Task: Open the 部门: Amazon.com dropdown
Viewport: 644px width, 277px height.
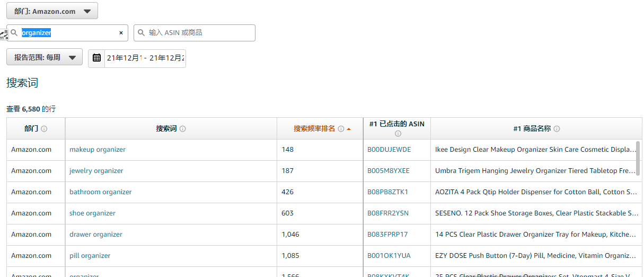Action: [52, 11]
